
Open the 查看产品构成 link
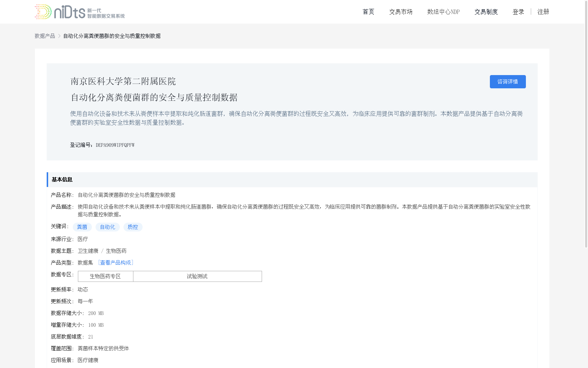click(x=115, y=262)
